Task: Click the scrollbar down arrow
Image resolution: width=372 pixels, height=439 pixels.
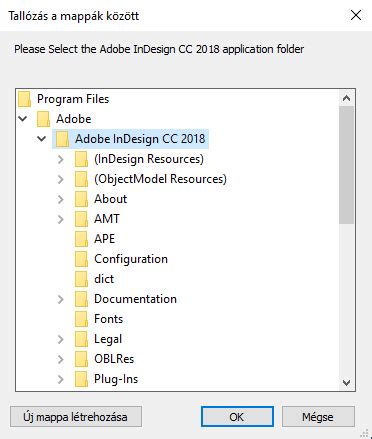Action: point(347,382)
